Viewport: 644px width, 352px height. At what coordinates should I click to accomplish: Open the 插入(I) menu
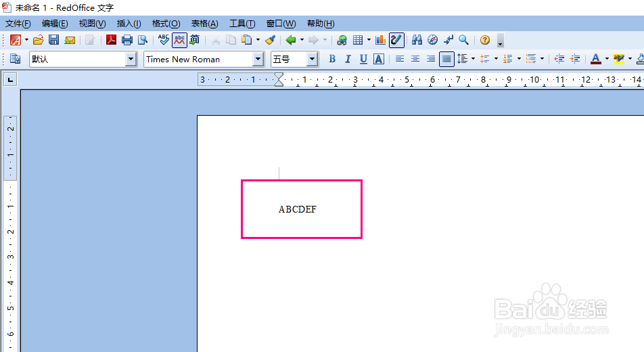(129, 24)
